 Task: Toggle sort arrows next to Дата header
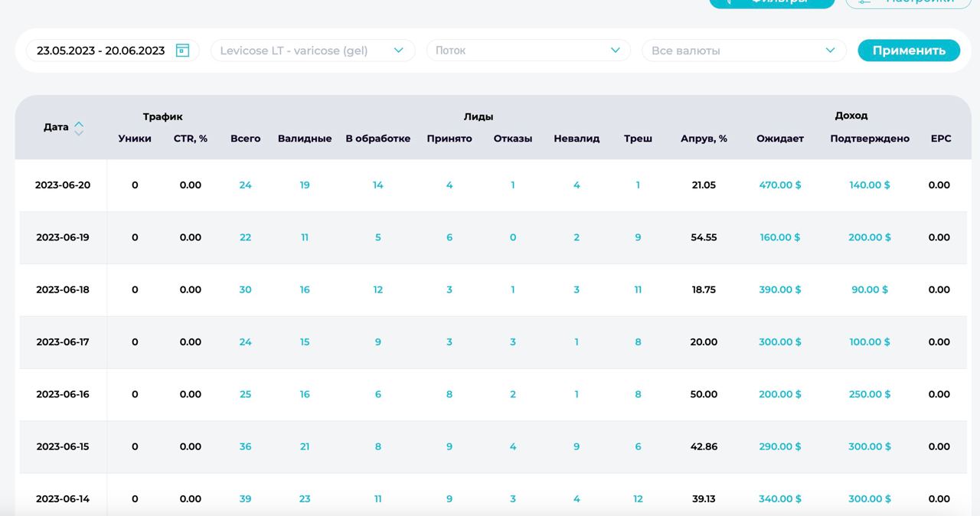point(79,128)
